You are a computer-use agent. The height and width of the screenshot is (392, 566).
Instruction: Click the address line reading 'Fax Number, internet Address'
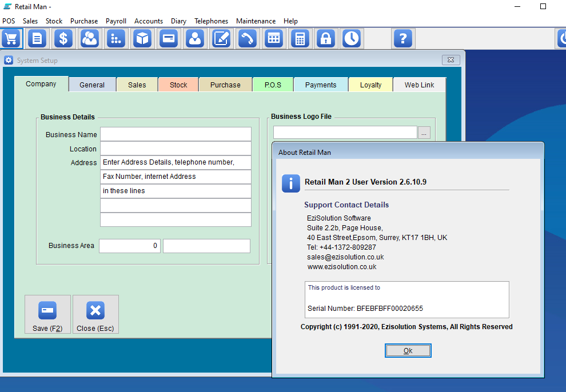[x=176, y=177]
